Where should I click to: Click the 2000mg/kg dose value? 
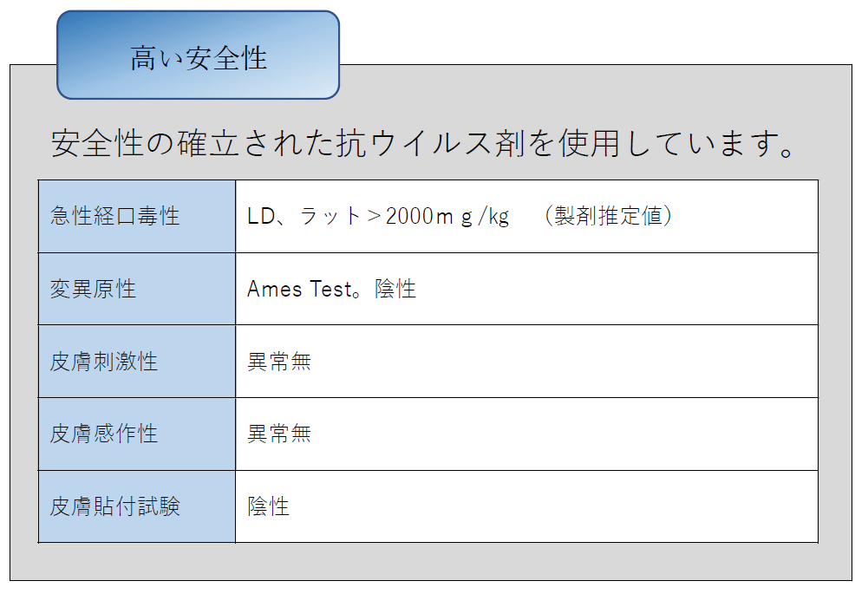coord(447,216)
